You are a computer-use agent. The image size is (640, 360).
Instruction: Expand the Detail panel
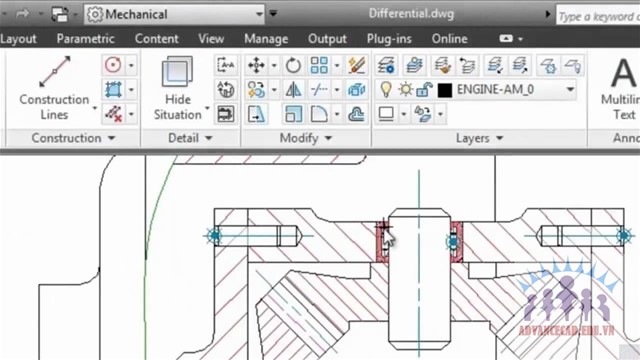(190, 138)
